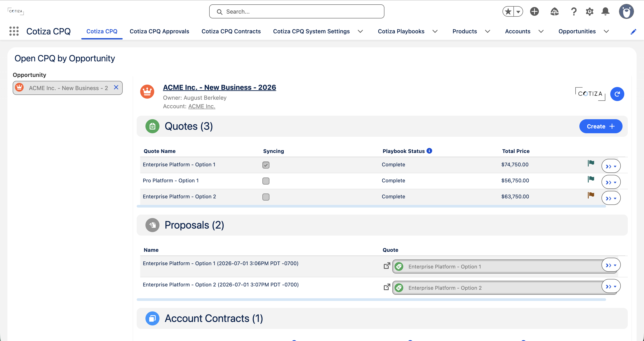Click the Proposals table horizontal scrollbar
Screen dimensions: 644x341
coord(371,299)
